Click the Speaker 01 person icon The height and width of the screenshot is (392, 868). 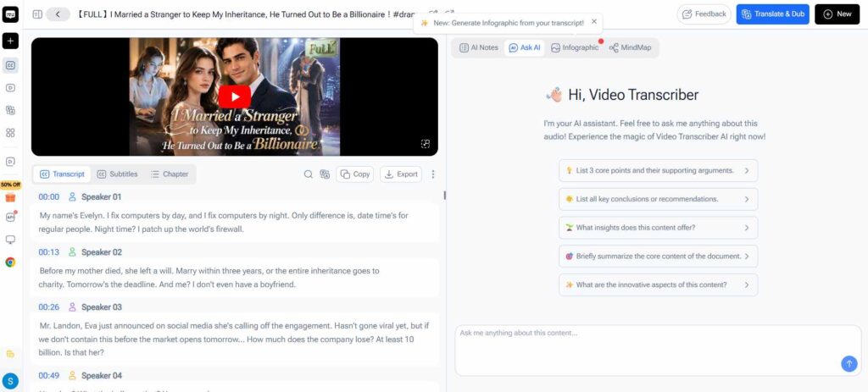click(72, 196)
